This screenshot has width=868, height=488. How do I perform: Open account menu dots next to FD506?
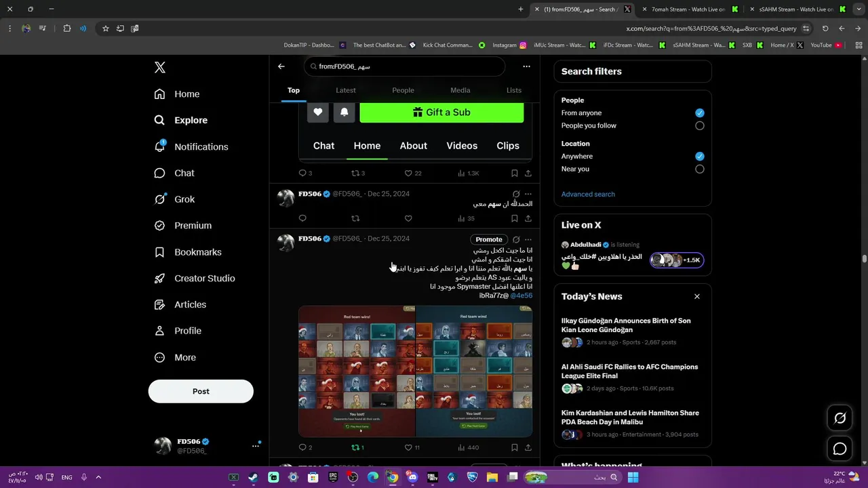coord(256,446)
